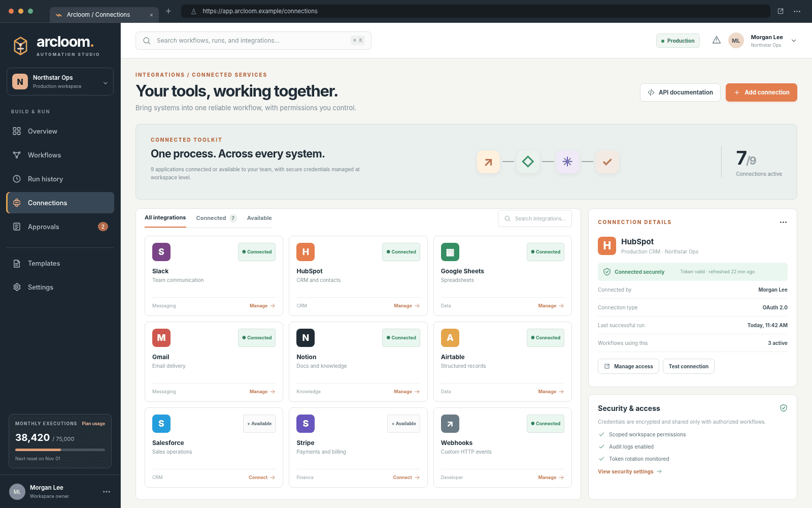This screenshot has width=812, height=508.
Task: Click the browser share icon
Action: (781, 11)
